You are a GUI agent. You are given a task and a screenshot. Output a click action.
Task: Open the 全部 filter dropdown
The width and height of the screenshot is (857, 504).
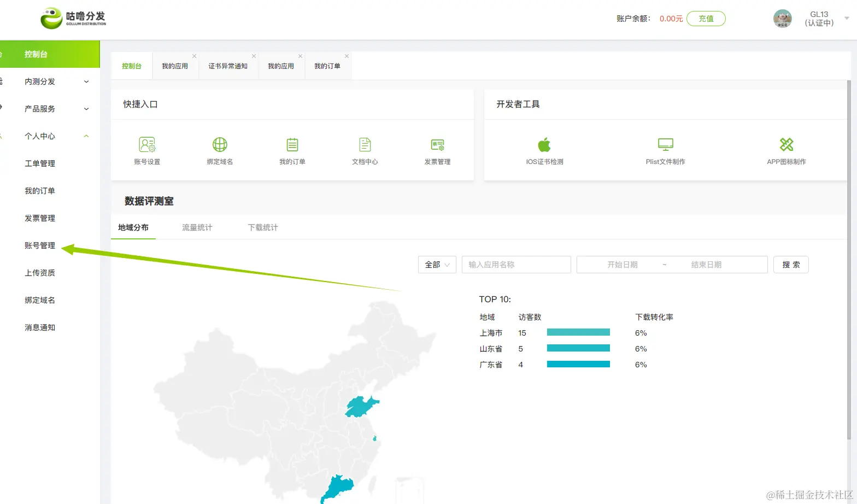click(x=437, y=265)
